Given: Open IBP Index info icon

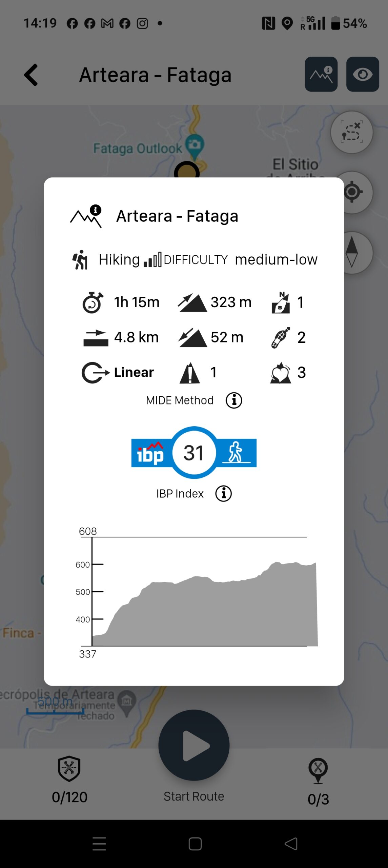Looking at the screenshot, I should 223,494.
